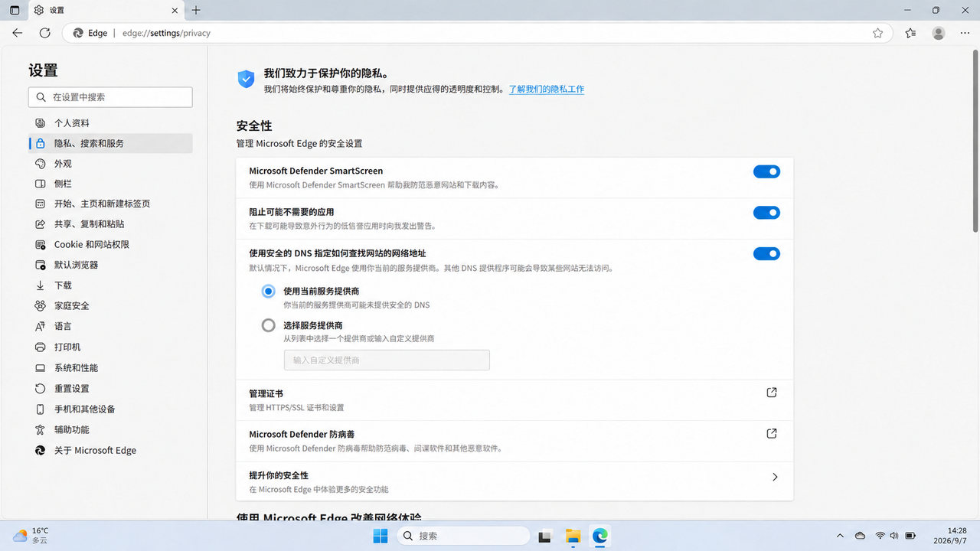
Task: Click the settings page vertical scrollbar
Action: pos(975,142)
